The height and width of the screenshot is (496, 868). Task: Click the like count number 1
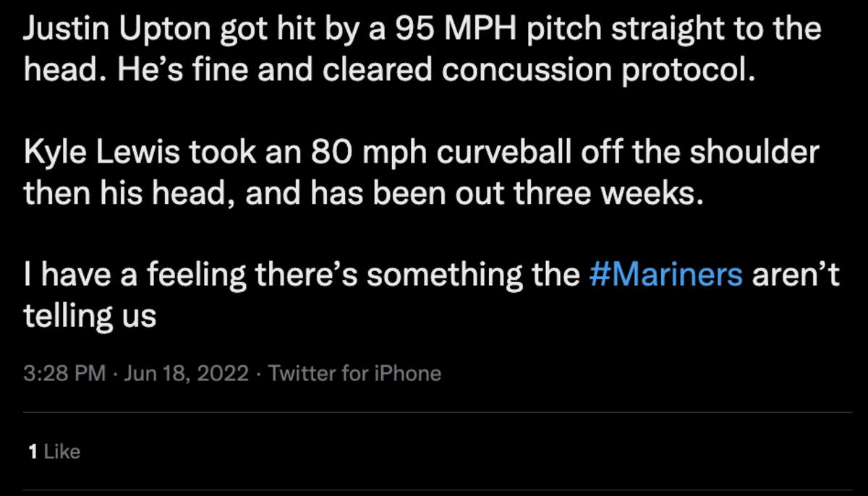tap(32, 452)
